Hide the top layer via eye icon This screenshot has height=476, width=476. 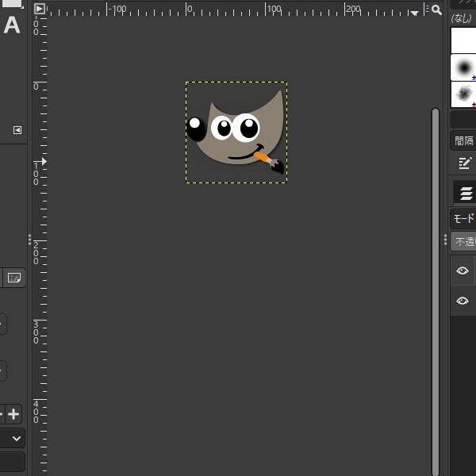(463, 271)
